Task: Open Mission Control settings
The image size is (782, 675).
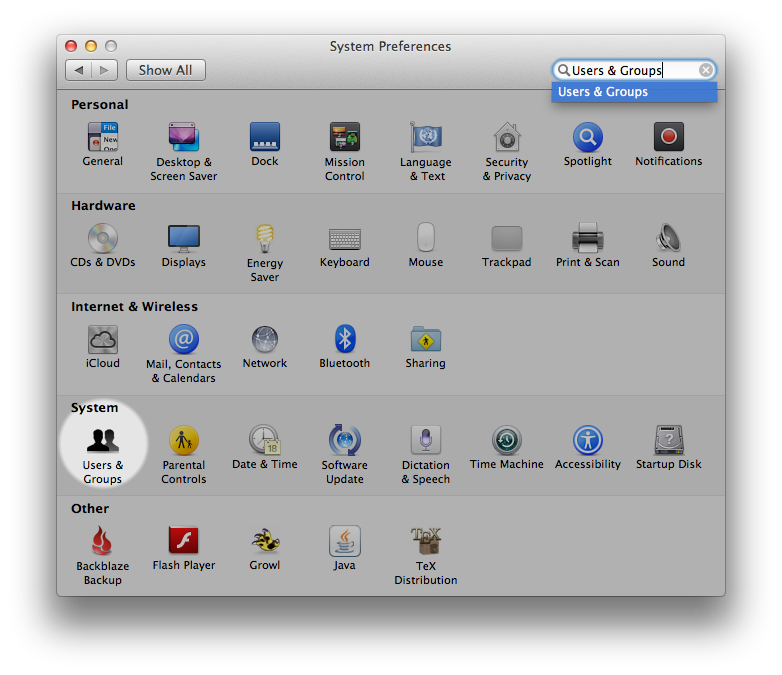Action: (x=344, y=138)
